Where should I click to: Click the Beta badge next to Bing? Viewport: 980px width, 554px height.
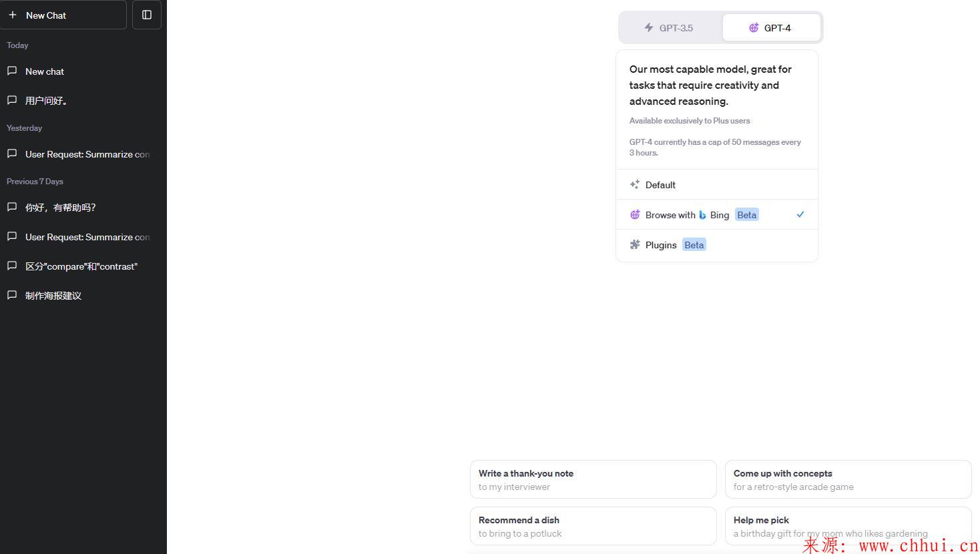pos(746,214)
